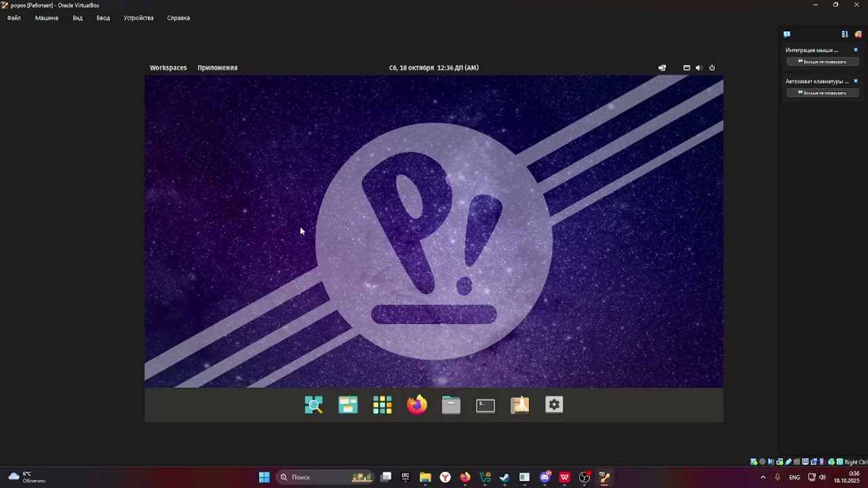Click audio status icon in VirtualBox status bar
Viewport: 868px width, 488px height.
(771, 462)
